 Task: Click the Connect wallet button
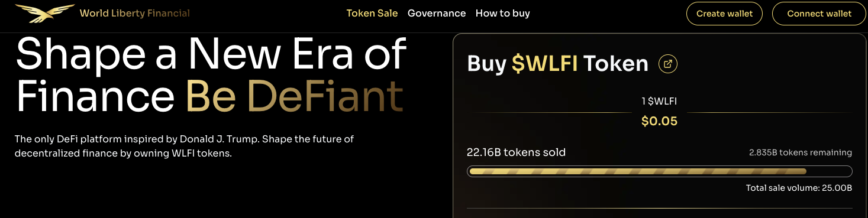click(x=819, y=14)
